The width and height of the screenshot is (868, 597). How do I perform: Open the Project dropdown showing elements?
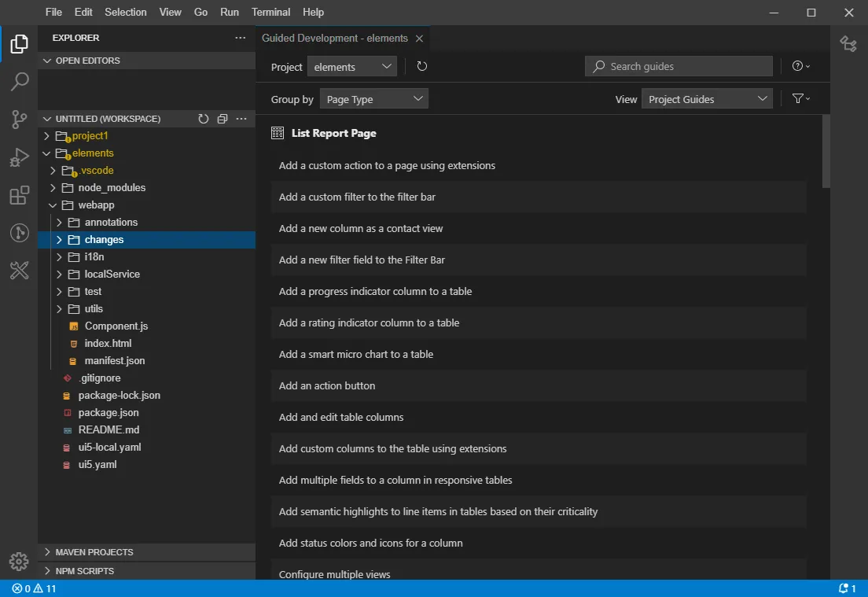tap(352, 67)
